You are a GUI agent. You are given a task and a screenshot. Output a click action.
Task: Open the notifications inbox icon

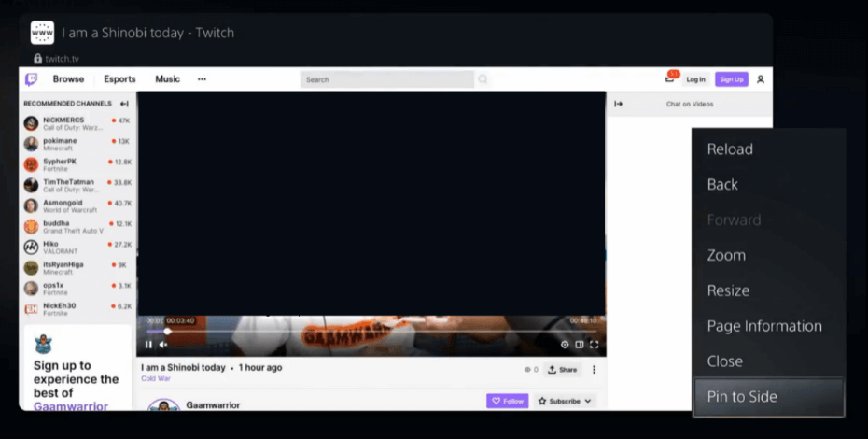(670, 78)
